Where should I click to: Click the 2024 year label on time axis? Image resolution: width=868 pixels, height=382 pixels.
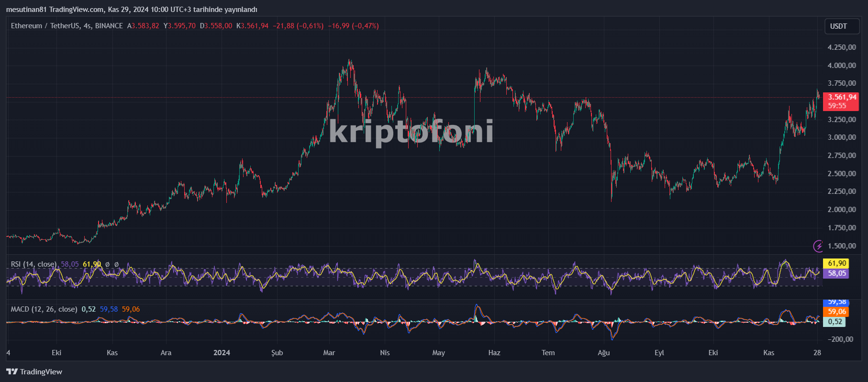click(x=222, y=353)
